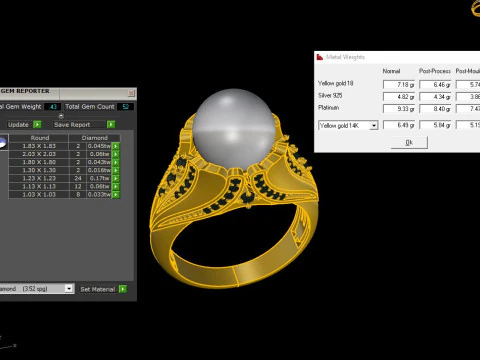Image resolution: width=480 pixels, height=360 pixels.
Task: Click the Round column header
Action: click(x=40, y=138)
